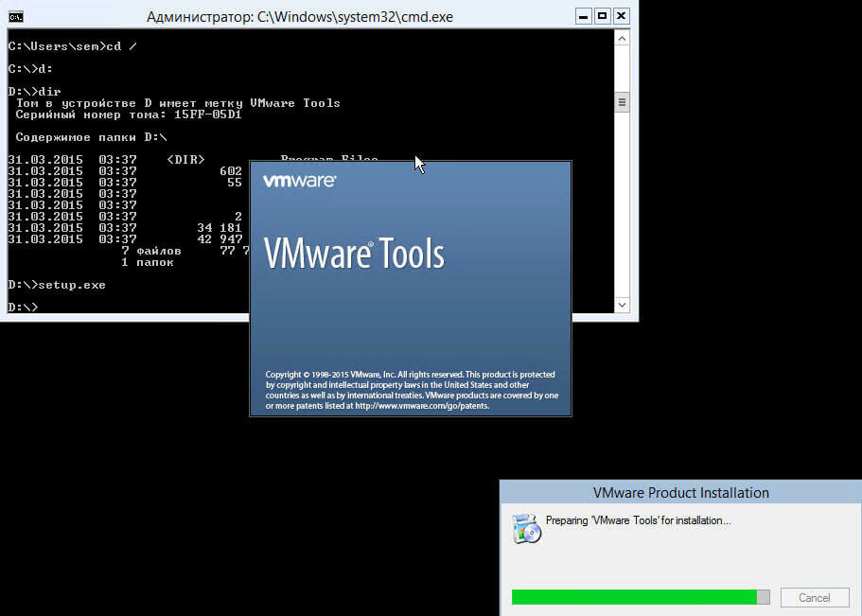Click the listing row with size '34 181'
The width and height of the screenshot is (862, 616).
point(125,228)
